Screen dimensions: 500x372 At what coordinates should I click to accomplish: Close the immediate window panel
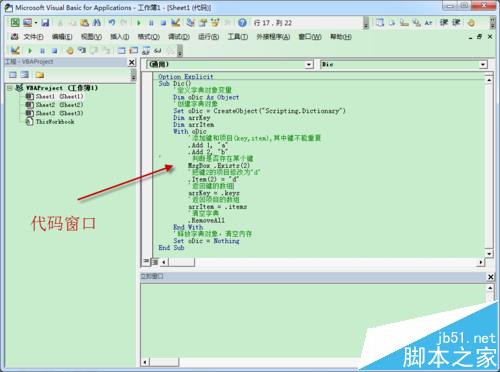pos(490,277)
